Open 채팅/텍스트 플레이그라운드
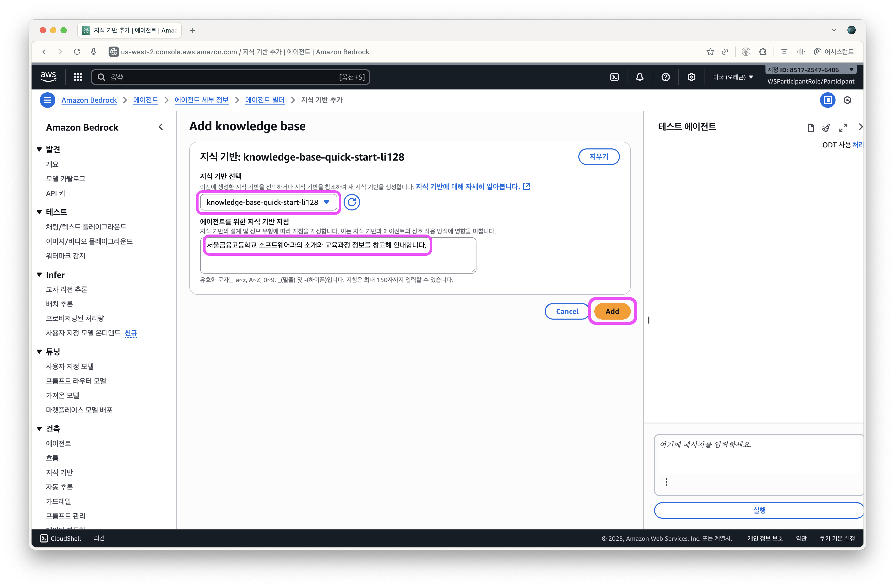Screen dimensions: 895x588 point(86,227)
